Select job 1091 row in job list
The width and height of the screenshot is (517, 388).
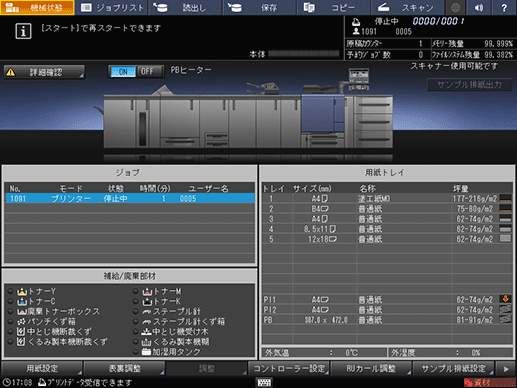click(x=130, y=199)
